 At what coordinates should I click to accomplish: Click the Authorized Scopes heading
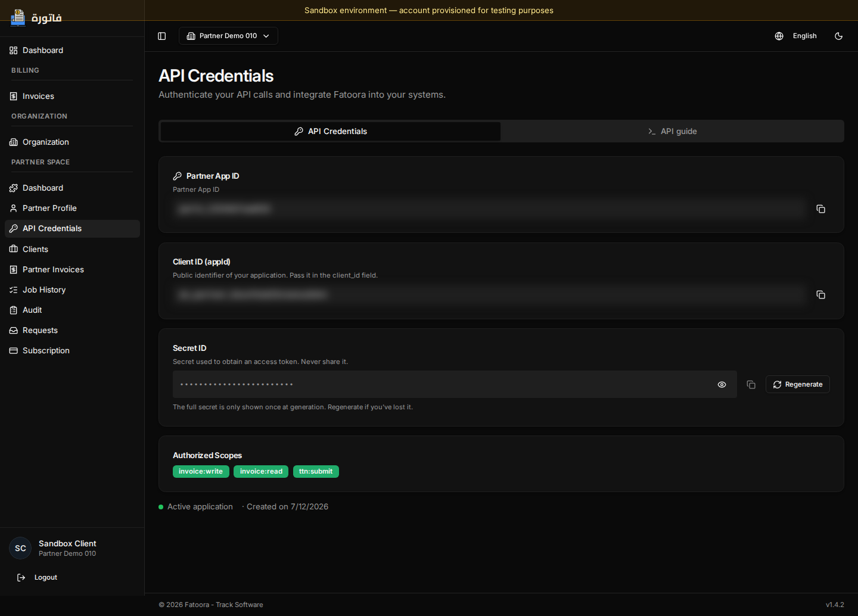point(207,455)
